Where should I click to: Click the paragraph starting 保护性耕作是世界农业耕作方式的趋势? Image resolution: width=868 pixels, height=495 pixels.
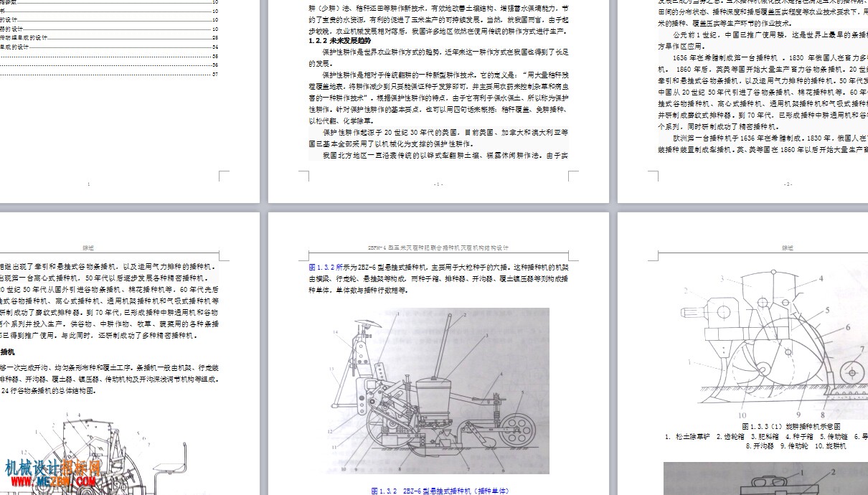coord(438,57)
